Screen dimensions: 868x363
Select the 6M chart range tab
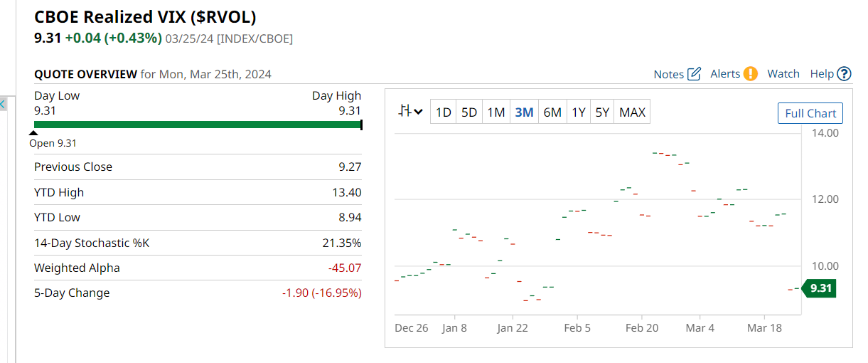click(x=552, y=112)
